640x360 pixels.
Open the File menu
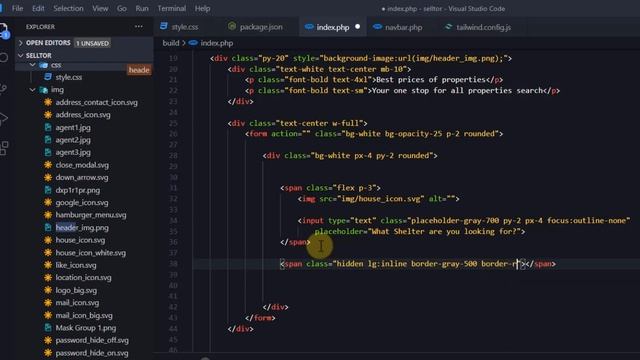(17, 8)
